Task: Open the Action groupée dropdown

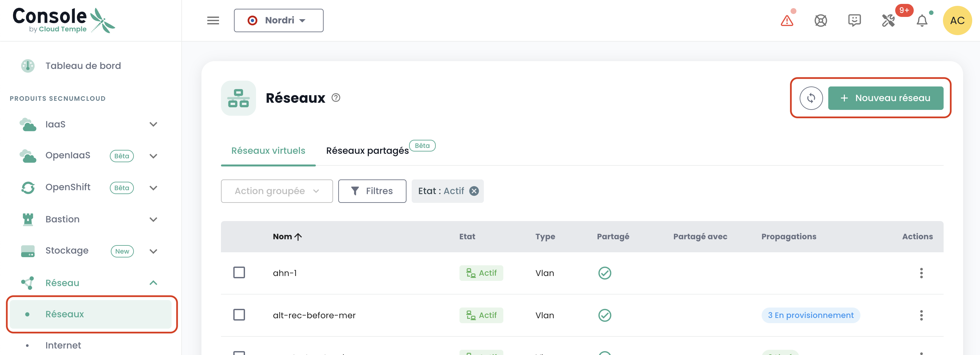Action: [277, 191]
